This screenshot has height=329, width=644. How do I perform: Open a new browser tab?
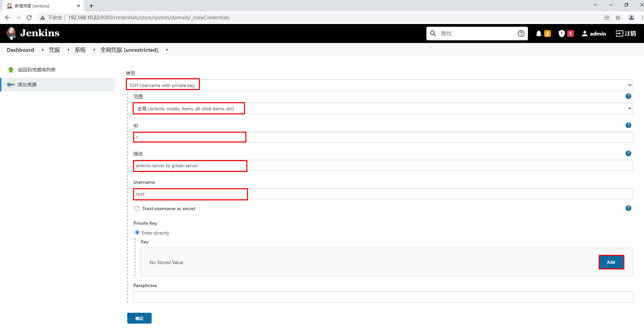click(91, 6)
